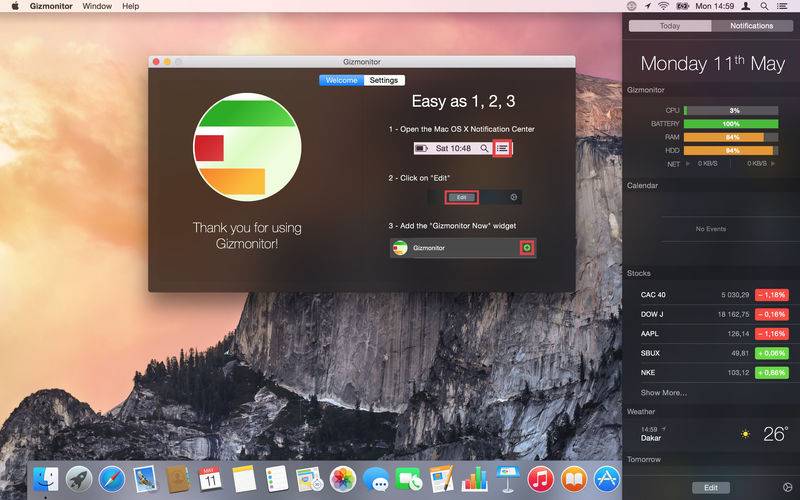
Task: Open the Help menu
Action: click(131, 6)
